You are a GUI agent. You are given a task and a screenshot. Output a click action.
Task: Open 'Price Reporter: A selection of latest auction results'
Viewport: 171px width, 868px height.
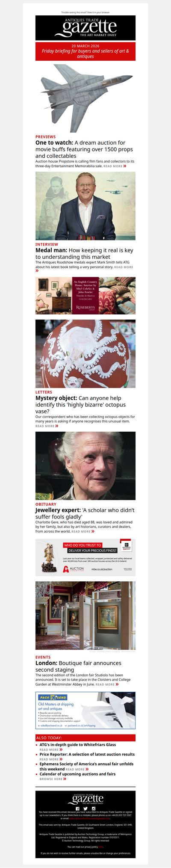[87, 754]
